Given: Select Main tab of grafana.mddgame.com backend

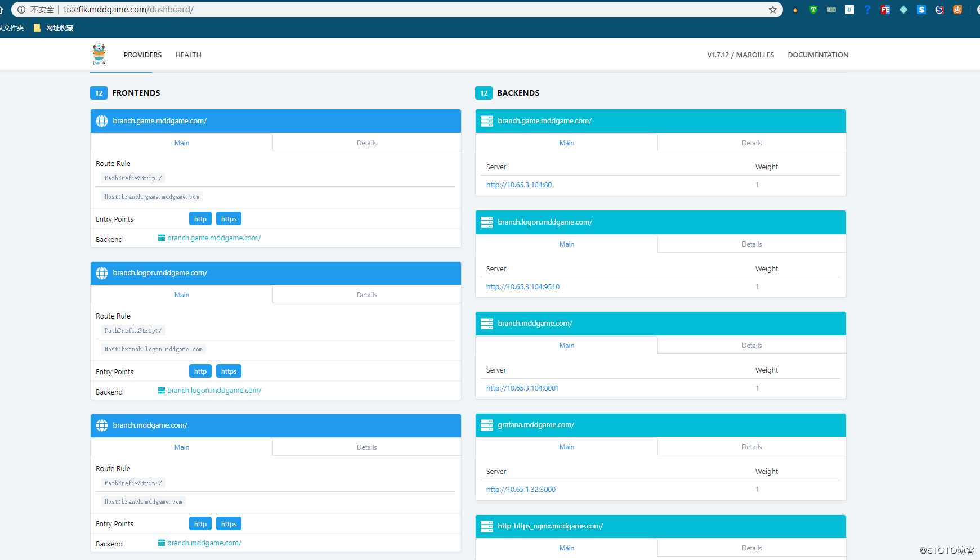Looking at the screenshot, I should [566, 446].
